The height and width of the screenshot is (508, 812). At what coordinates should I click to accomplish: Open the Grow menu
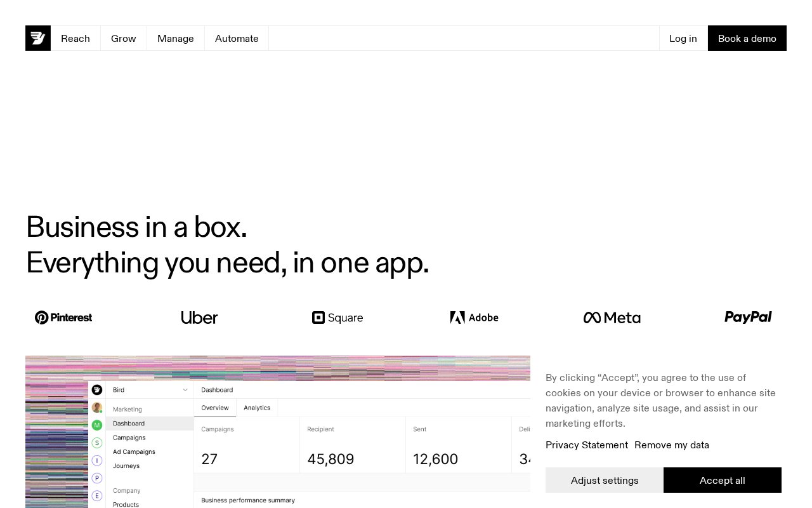tap(124, 38)
